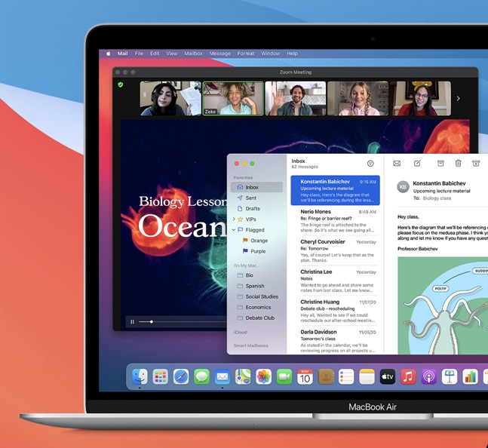Open Messages app in the Dock
This screenshot has height=448, width=488.
pyautogui.click(x=201, y=377)
